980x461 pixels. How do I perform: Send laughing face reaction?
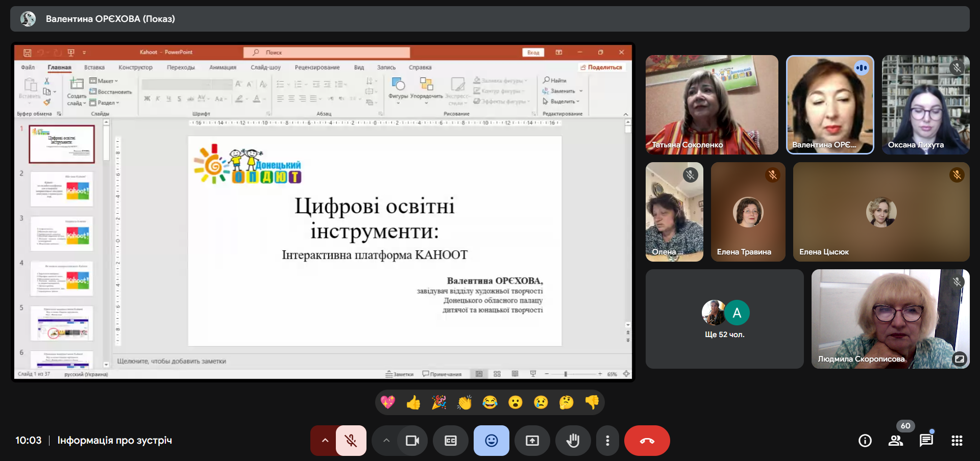(x=490, y=402)
